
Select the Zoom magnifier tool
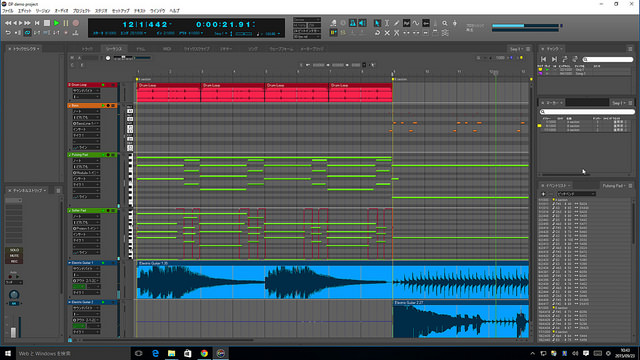pyautogui.click(x=444, y=23)
